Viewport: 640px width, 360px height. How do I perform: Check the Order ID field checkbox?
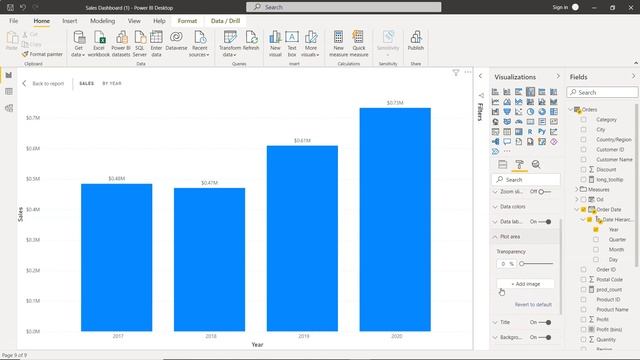click(583, 269)
